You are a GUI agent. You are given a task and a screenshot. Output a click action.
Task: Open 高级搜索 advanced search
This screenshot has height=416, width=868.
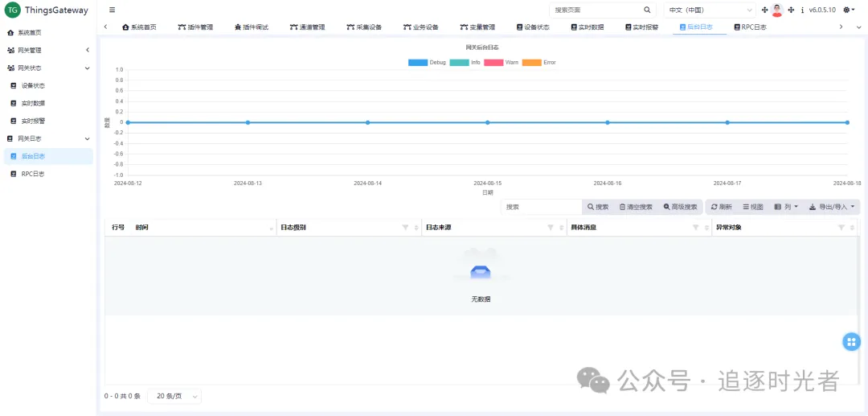[x=681, y=207]
